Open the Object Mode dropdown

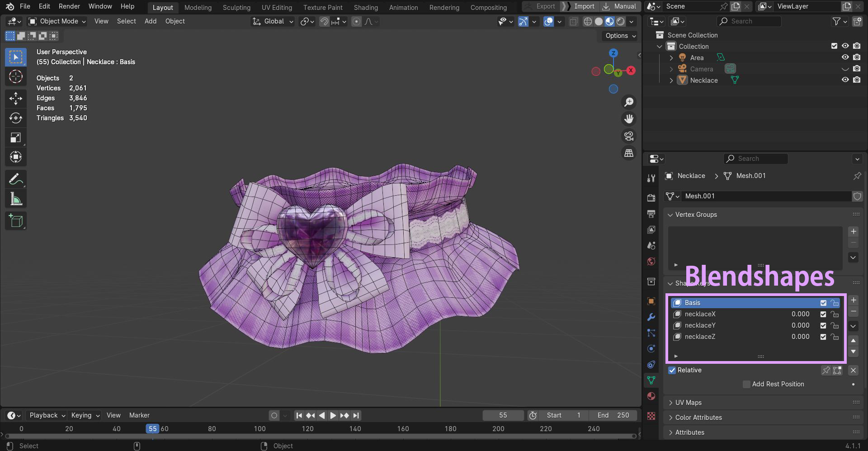[x=57, y=21]
